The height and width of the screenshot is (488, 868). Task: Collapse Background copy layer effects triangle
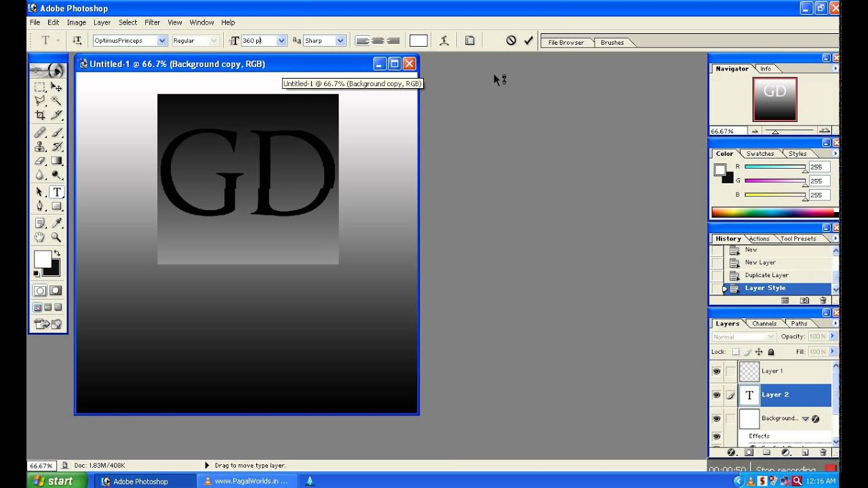tap(805, 419)
